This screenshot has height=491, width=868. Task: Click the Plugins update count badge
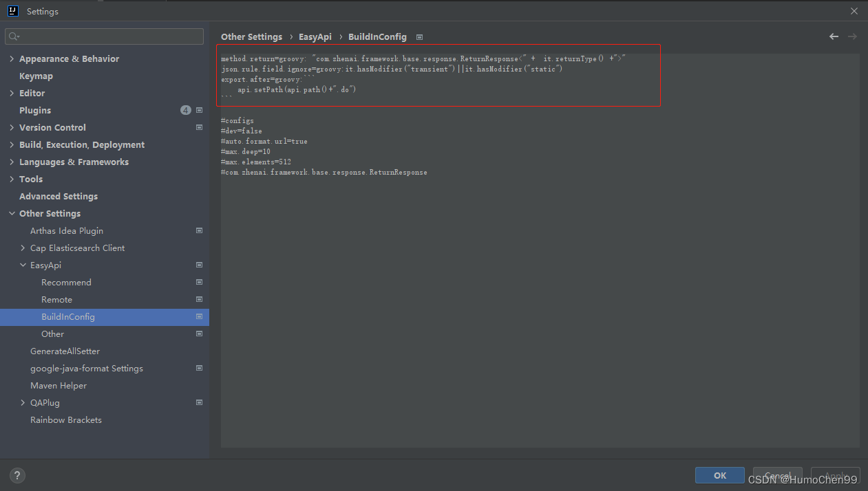coord(186,110)
